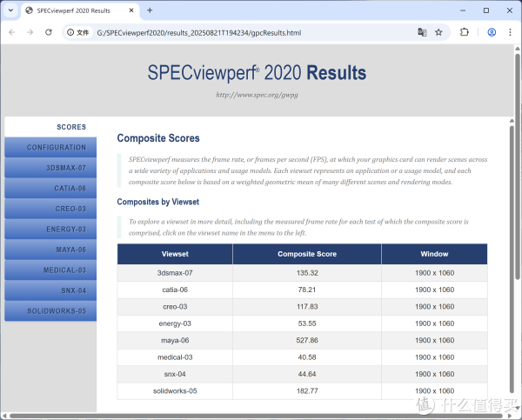The image size is (522, 420).
Task: Reload the results page
Action: [50, 32]
